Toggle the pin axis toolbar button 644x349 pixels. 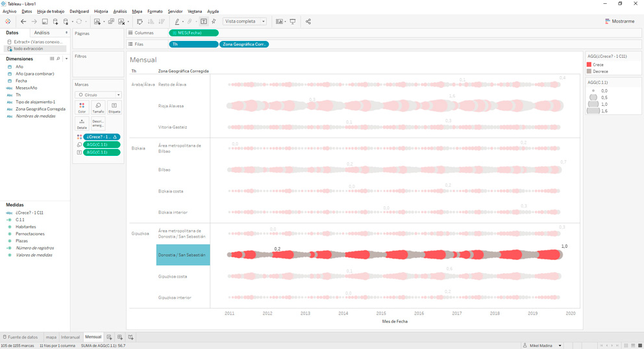tap(214, 21)
